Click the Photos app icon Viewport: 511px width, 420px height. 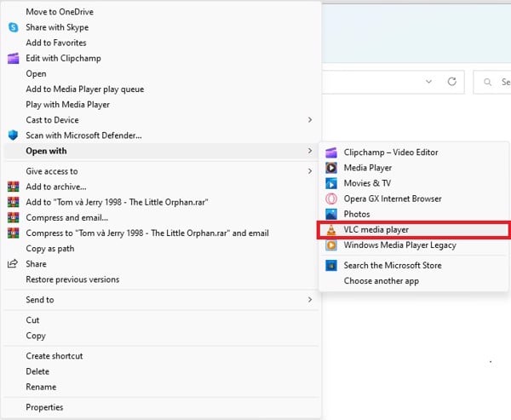point(331,214)
